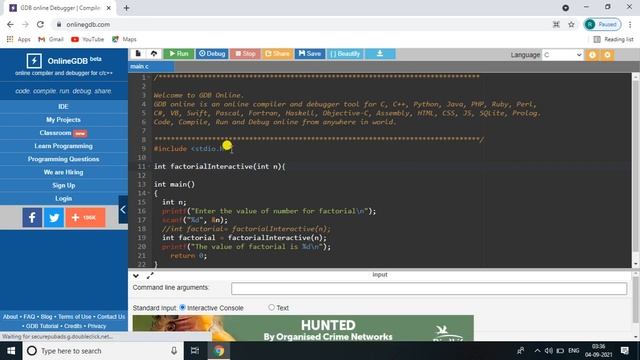640x360 pixels.
Task: Open a new browser tab
Action: click(x=127, y=8)
